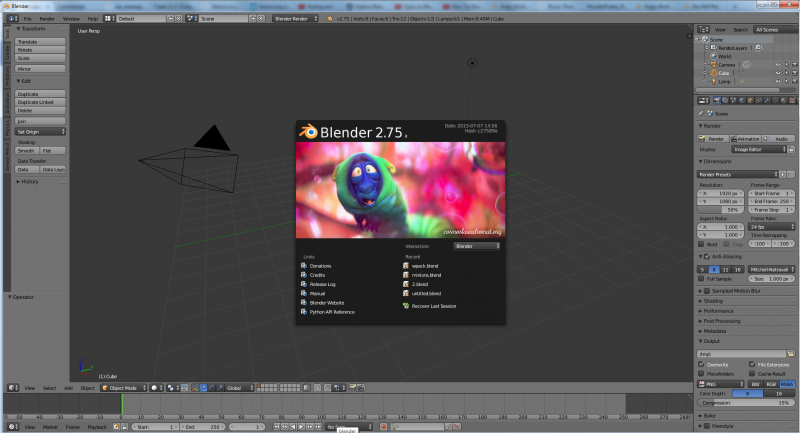Open the Display Image Editor dropdown
Image resolution: width=800 pixels, height=433 pixels.
759,149
